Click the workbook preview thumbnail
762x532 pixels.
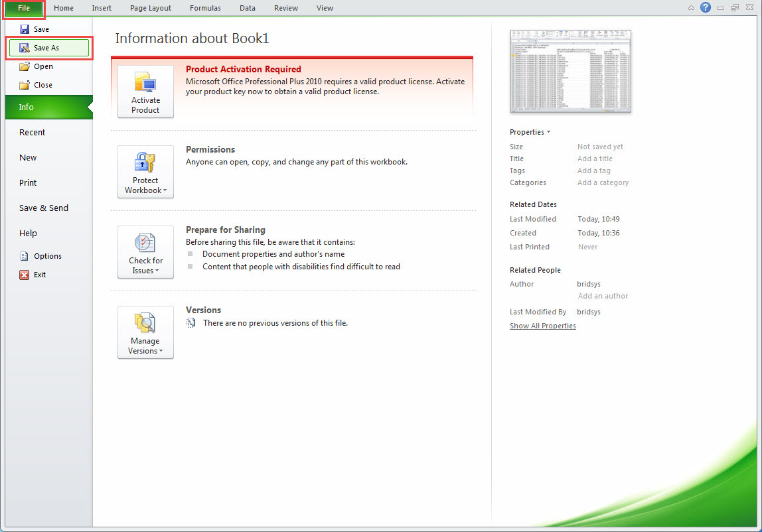pos(571,71)
